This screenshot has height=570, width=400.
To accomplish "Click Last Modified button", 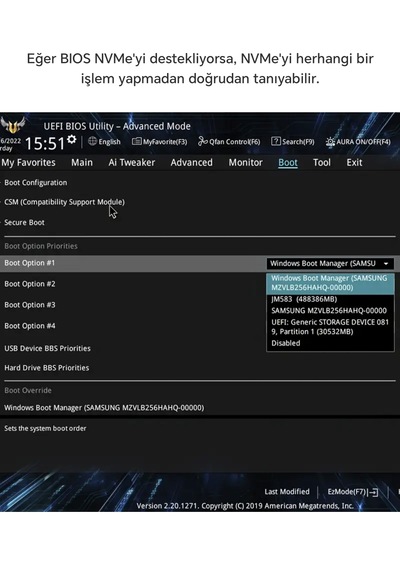I will click(x=287, y=492).
